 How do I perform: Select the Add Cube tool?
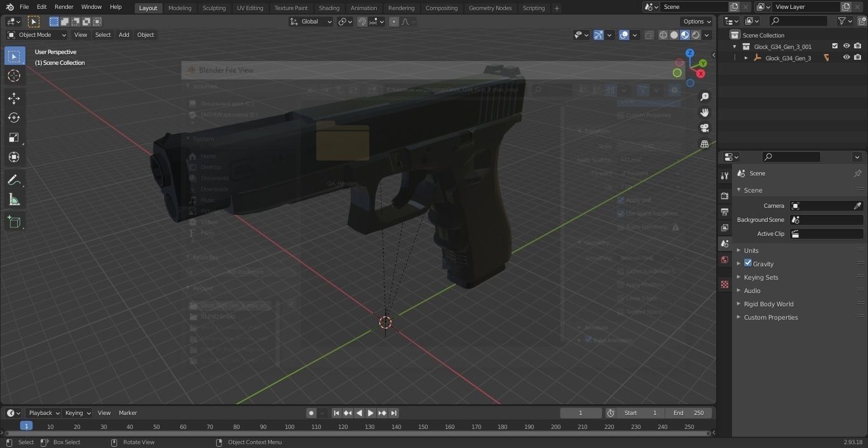click(14, 222)
